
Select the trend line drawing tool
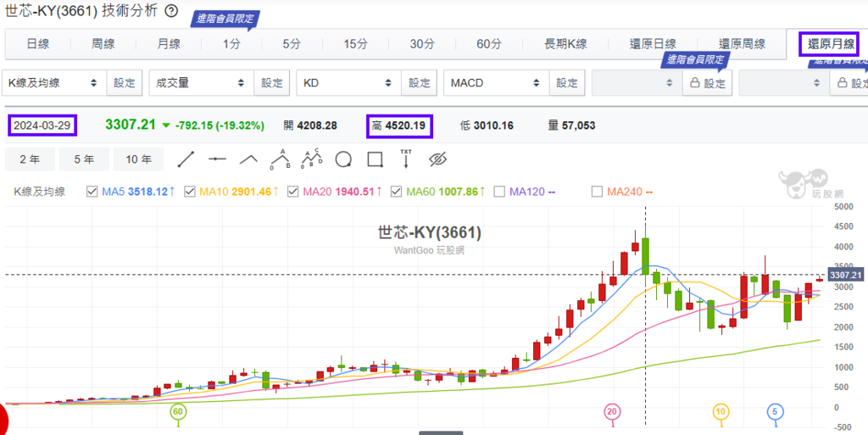tap(187, 159)
